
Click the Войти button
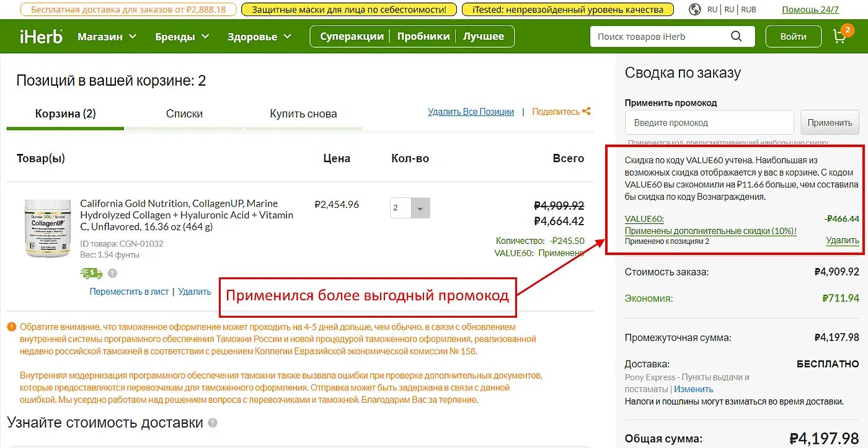(793, 37)
